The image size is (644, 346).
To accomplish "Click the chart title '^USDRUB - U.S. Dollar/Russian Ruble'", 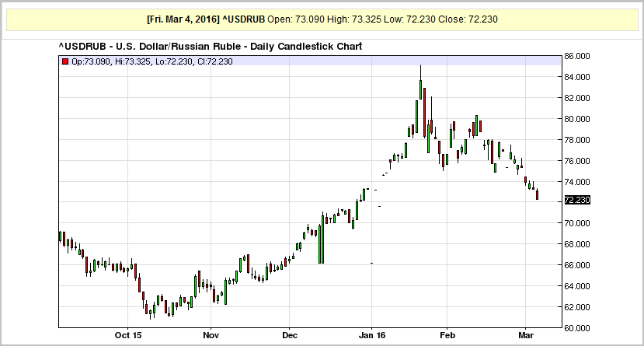I will pyautogui.click(x=149, y=47).
